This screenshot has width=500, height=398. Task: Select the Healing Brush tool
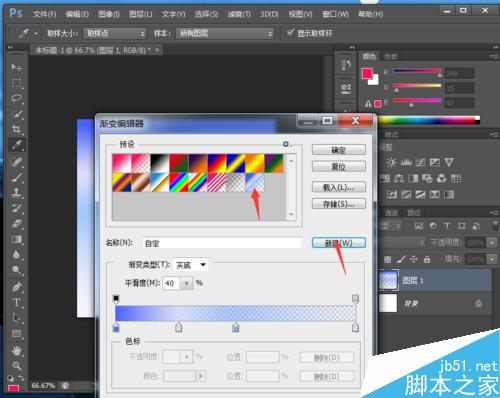[16, 162]
